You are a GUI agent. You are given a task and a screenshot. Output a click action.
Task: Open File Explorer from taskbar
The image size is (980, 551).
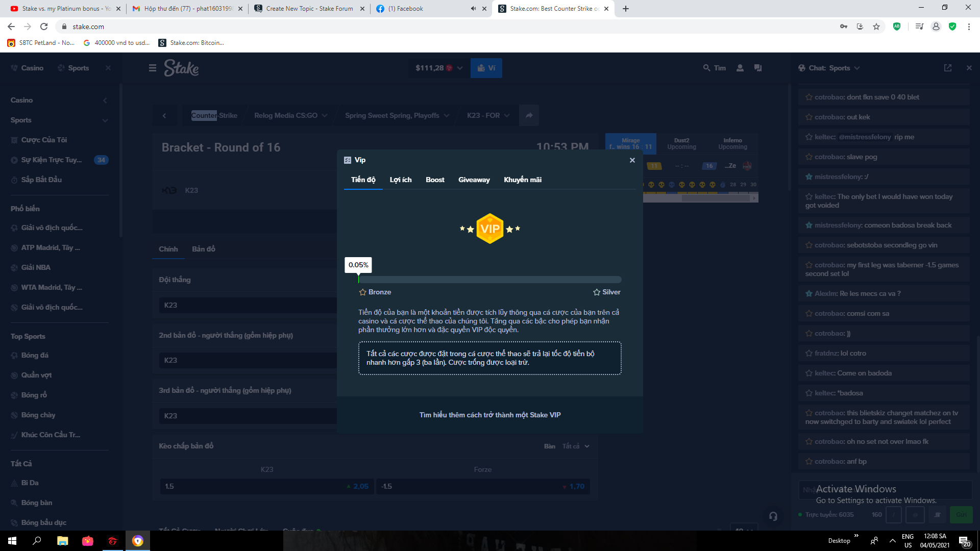62,541
